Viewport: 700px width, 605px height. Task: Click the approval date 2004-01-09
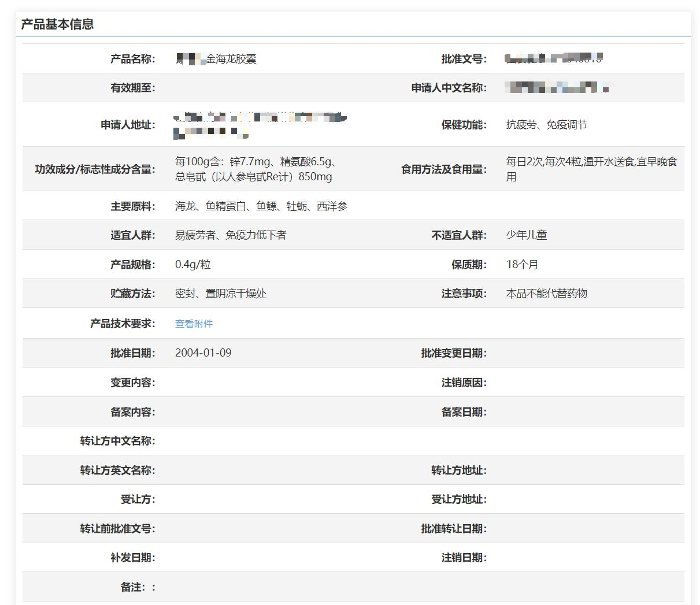pyautogui.click(x=203, y=353)
